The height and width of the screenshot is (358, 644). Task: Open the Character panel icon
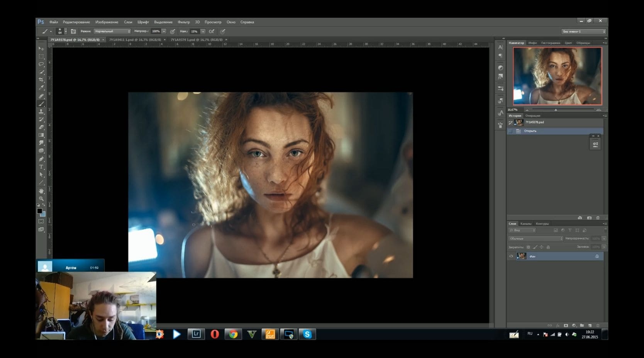click(500, 48)
